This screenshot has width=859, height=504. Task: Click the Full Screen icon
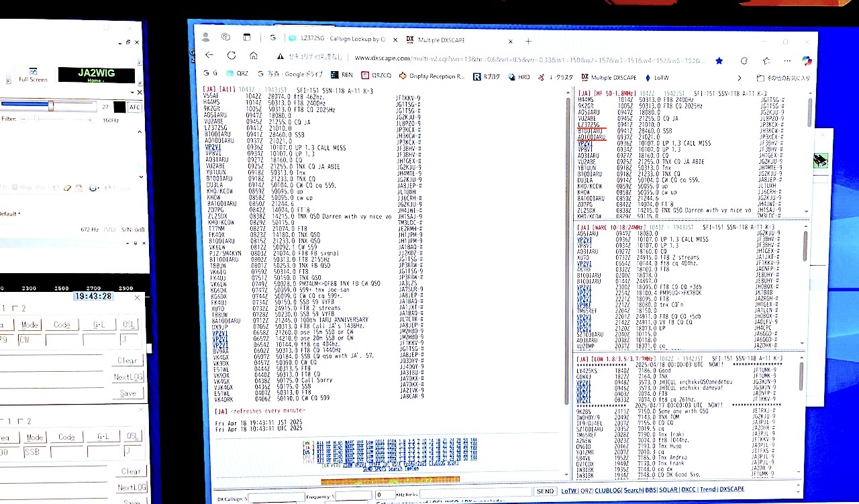point(33,74)
